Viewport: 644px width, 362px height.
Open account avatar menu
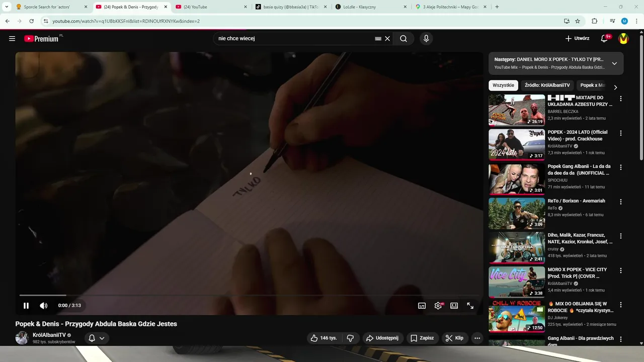click(623, 39)
